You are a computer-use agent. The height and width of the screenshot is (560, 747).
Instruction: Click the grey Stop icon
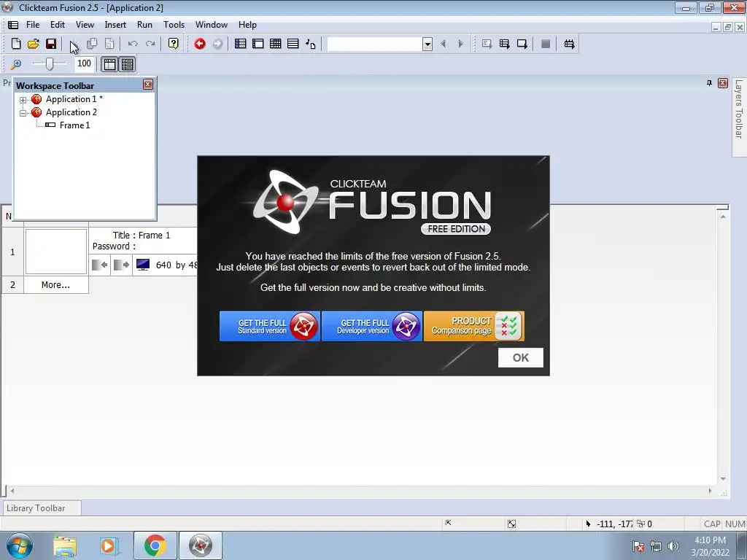click(x=546, y=44)
